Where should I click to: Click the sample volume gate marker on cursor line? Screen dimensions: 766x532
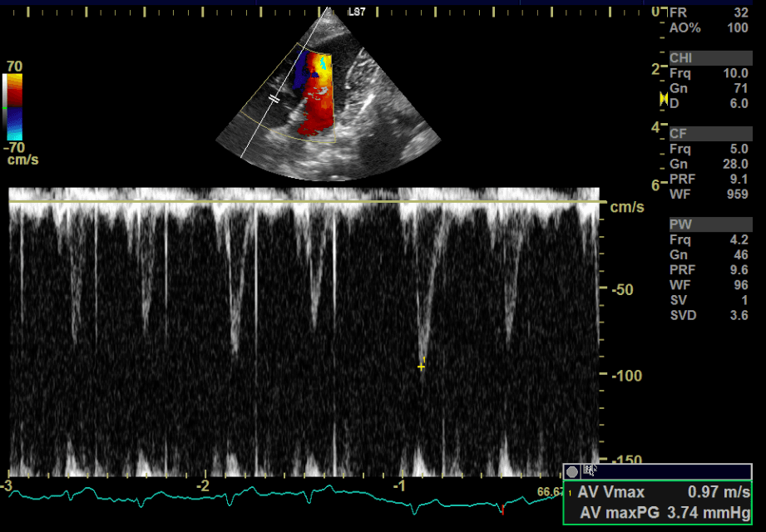(x=274, y=98)
